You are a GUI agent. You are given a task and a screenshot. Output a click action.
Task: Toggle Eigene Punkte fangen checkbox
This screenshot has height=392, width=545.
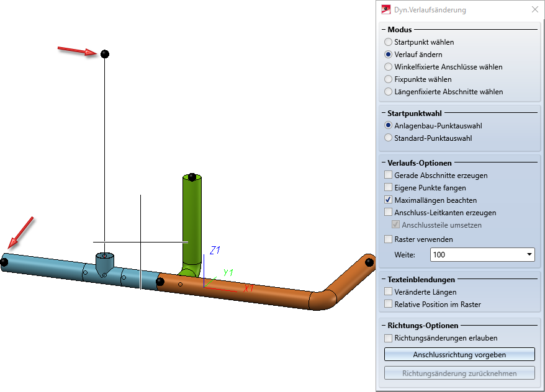(x=388, y=187)
